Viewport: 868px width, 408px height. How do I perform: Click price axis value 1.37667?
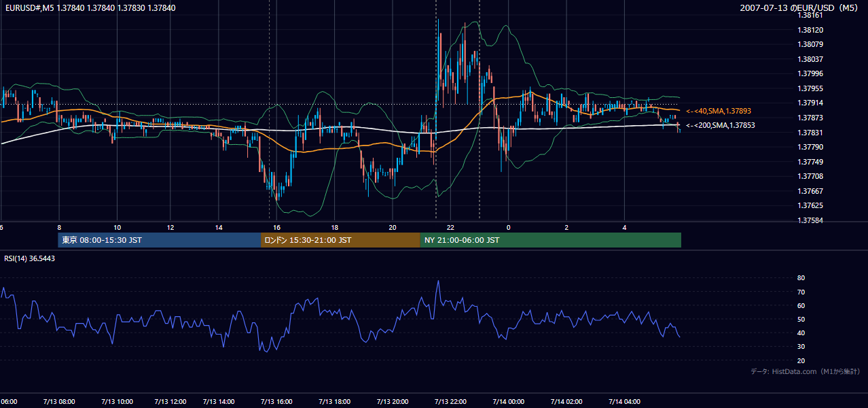point(810,191)
